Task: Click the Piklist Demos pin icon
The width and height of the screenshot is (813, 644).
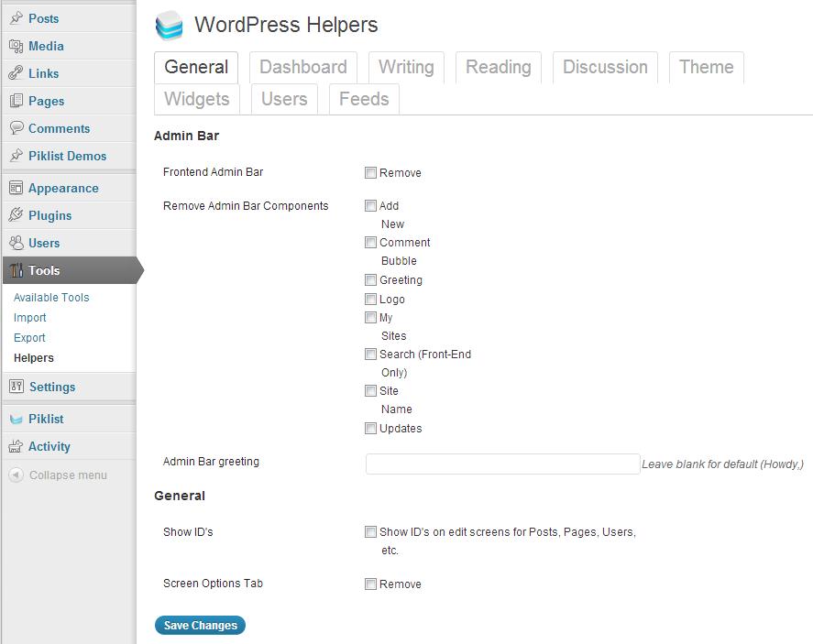Action: point(16,156)
